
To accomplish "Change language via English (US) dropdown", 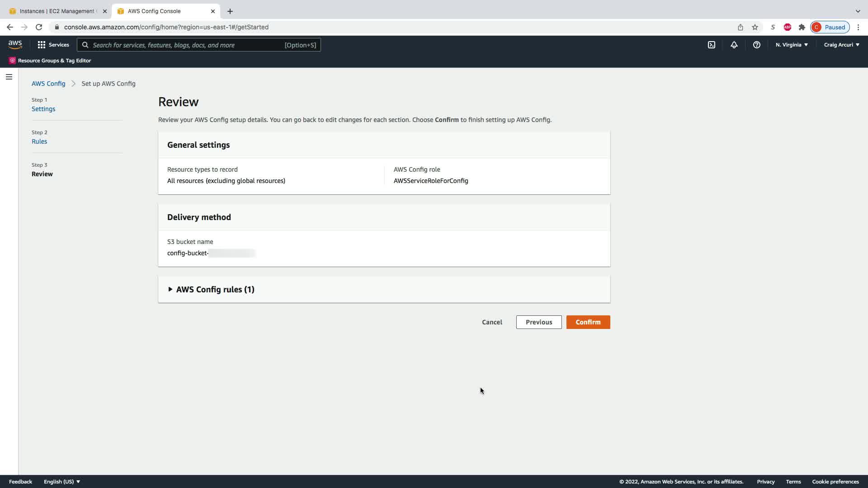I will coord(61,482).
